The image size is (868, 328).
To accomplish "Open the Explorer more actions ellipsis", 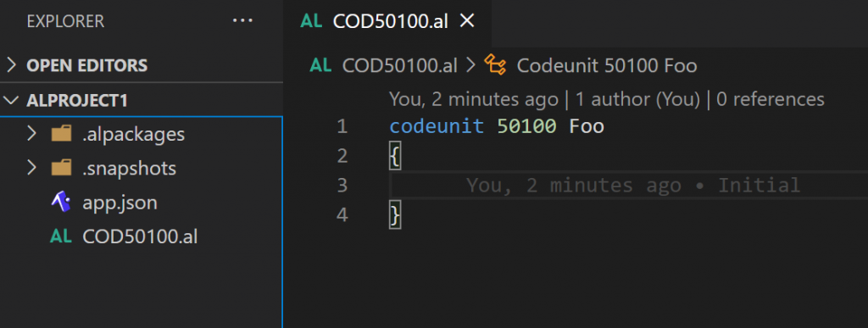I will pos(242,21).
